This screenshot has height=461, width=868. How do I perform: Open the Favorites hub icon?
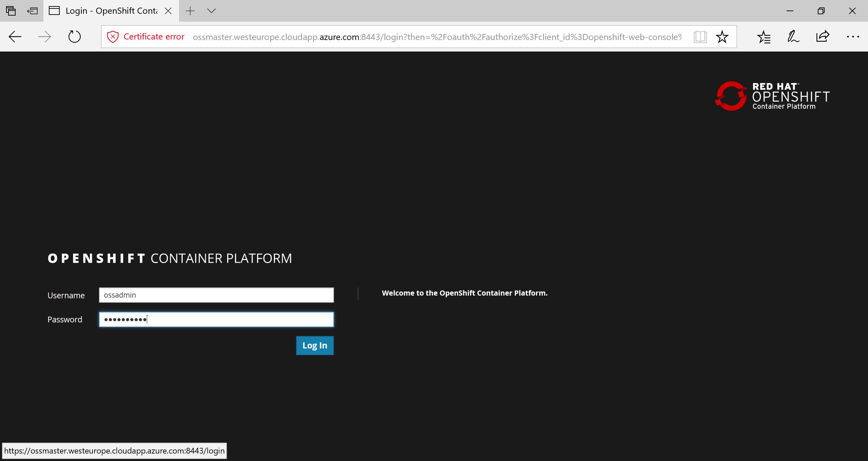764,37
